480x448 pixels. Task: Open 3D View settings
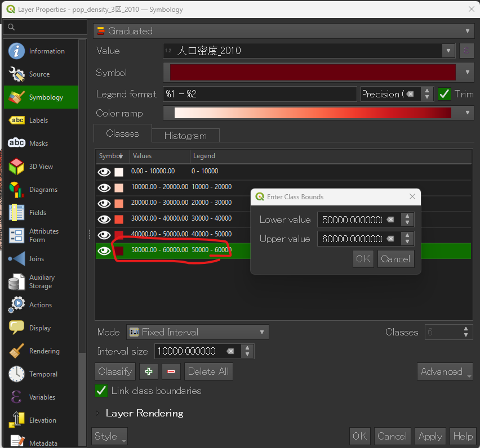[41, 167]
